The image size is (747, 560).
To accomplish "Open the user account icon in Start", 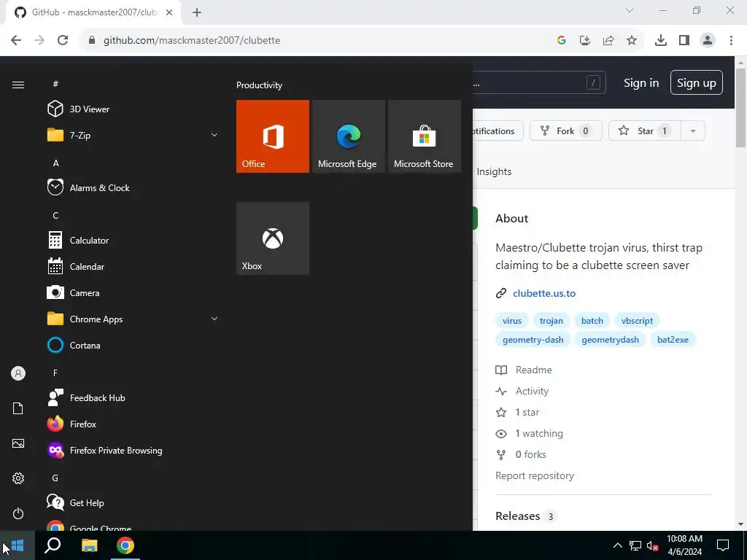I will [x=18, y=373].
